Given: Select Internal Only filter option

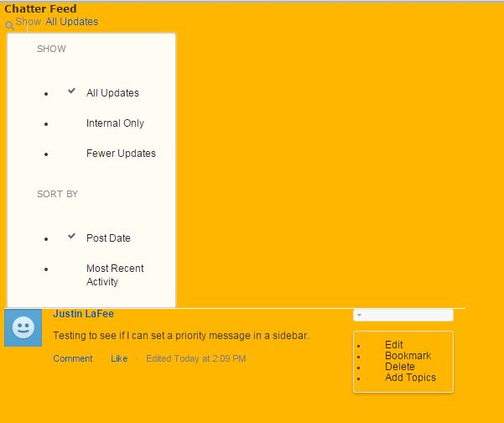Looking at the screenshot, I should 115,123.
